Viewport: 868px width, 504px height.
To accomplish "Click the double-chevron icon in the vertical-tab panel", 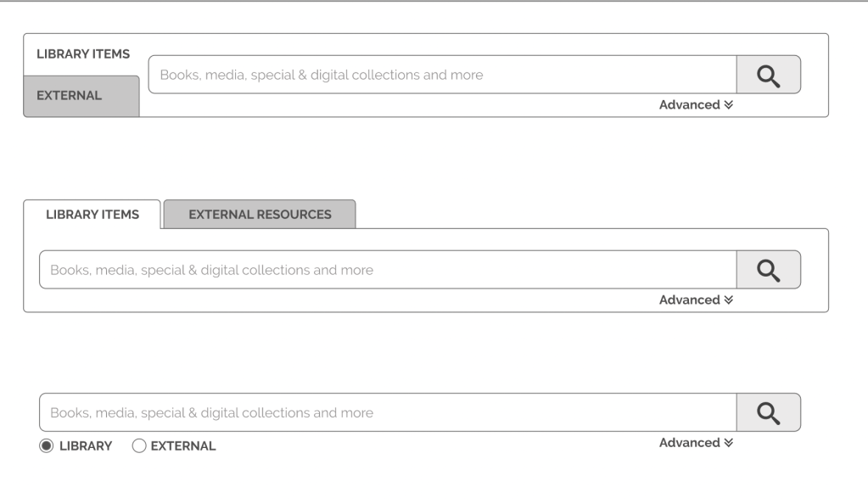I will [728, 105].
